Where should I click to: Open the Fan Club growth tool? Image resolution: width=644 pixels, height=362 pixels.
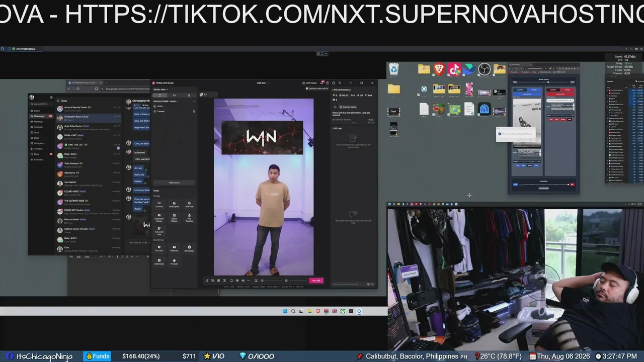pyautogui.click(x=159, y=248)
